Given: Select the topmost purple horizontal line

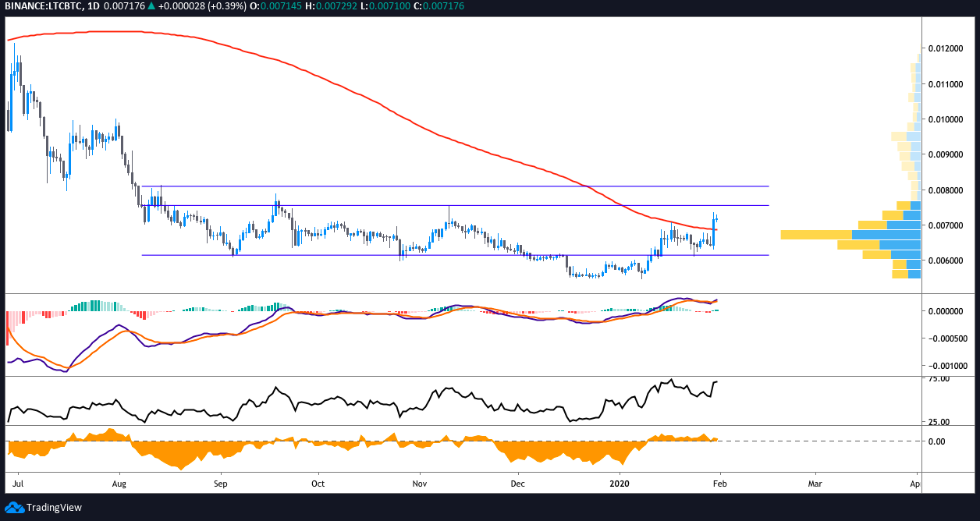Looking at the screenshot, I should pyautogui.click(x=453, y=186).
